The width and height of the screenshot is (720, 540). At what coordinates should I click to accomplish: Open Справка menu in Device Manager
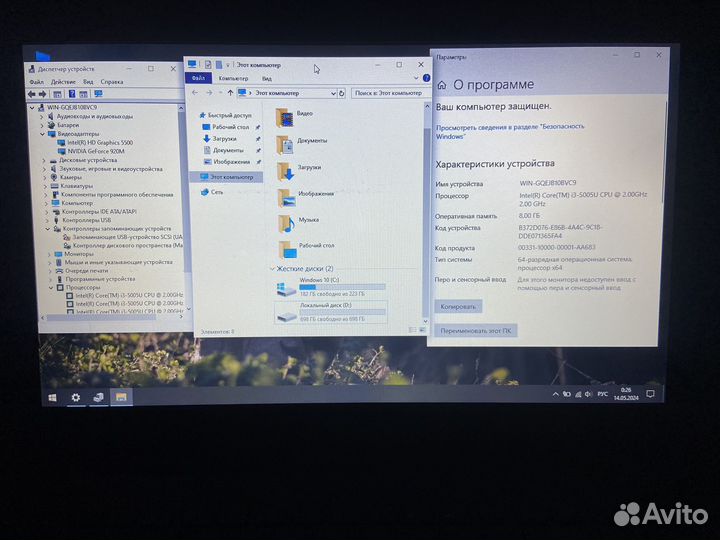tap(112, 82)
